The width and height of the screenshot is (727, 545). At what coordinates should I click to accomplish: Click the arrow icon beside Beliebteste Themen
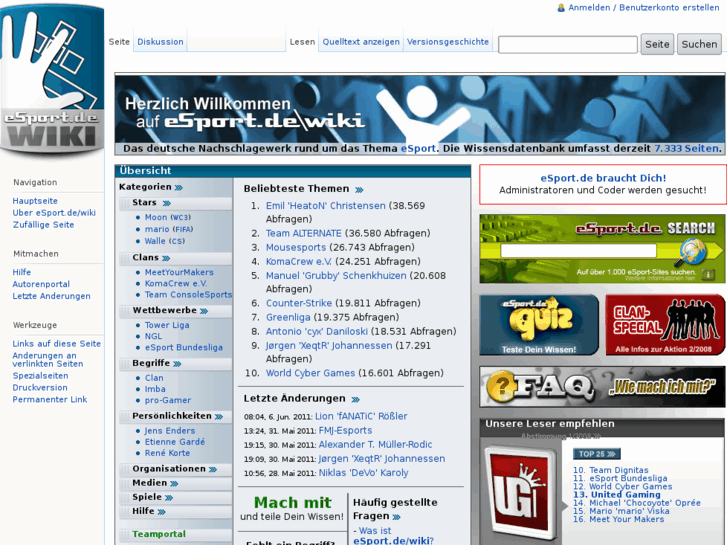click(x=359, y=189)
